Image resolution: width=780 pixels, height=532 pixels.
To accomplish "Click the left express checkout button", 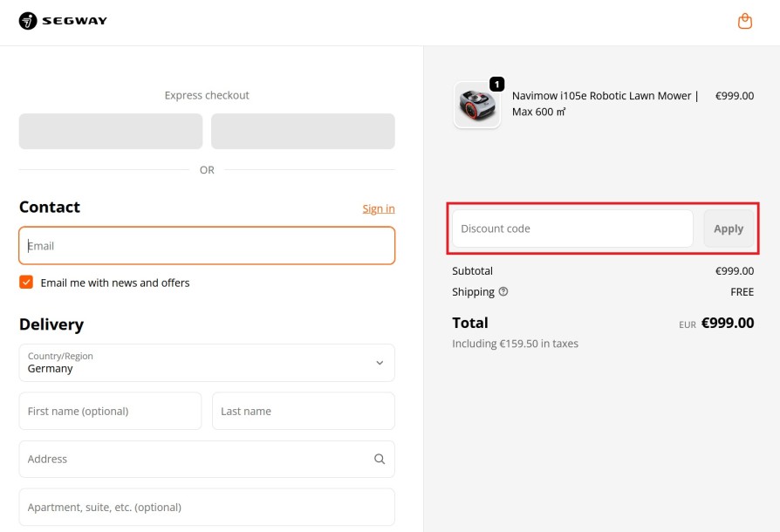I will tap(111, 132).
